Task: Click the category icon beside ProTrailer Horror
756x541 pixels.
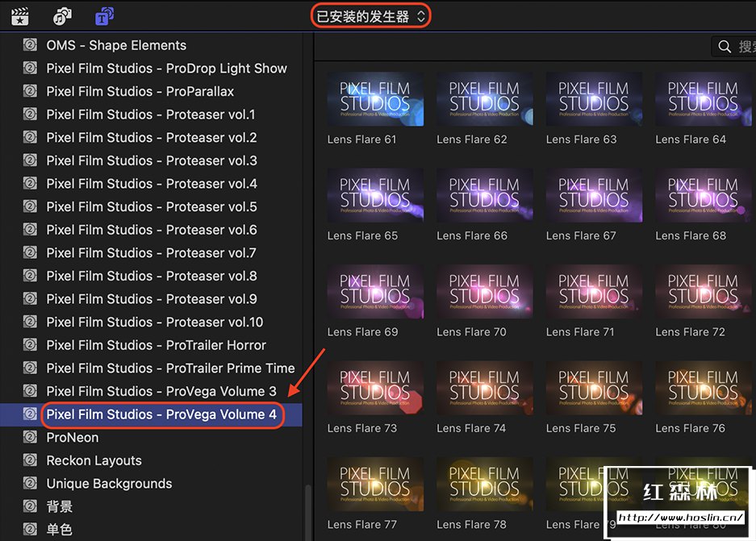Action: tap(30, 345)
